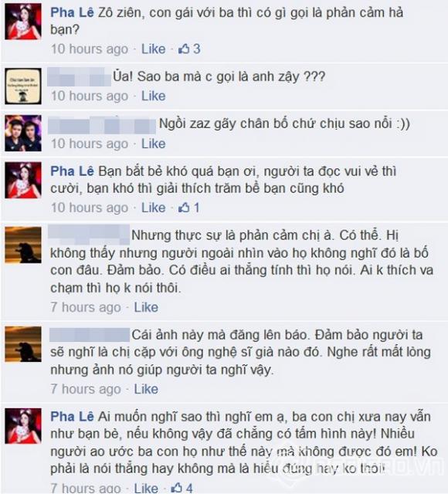Click '10 hours ago' timestamp on first comment

pyautogui.click(x=90, y=49)
